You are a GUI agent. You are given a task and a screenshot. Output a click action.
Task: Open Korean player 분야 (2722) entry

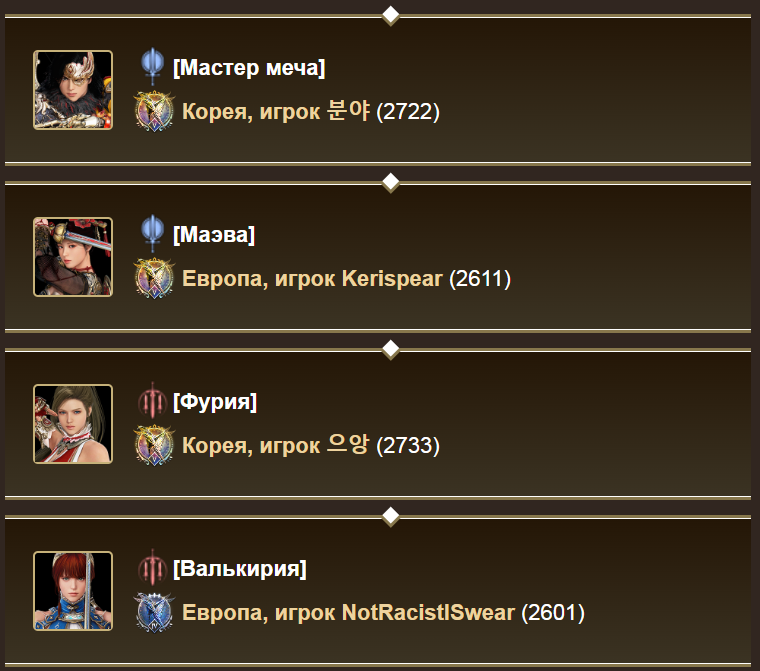[x=311, y=111]
